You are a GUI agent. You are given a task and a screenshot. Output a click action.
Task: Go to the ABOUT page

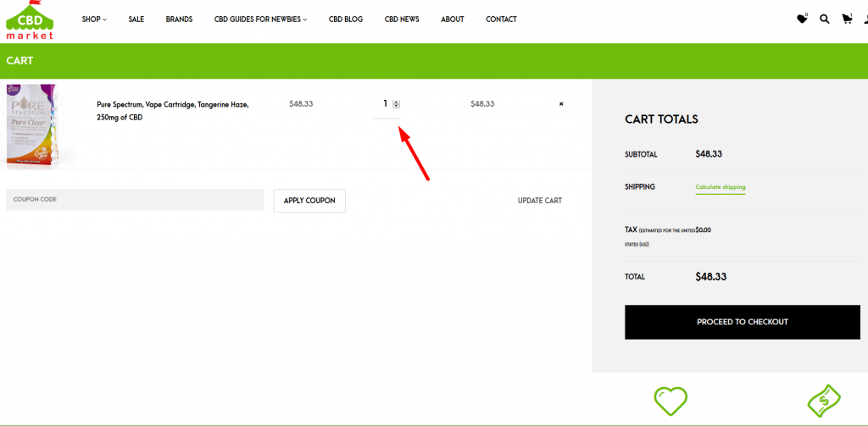tap(453, 19)
